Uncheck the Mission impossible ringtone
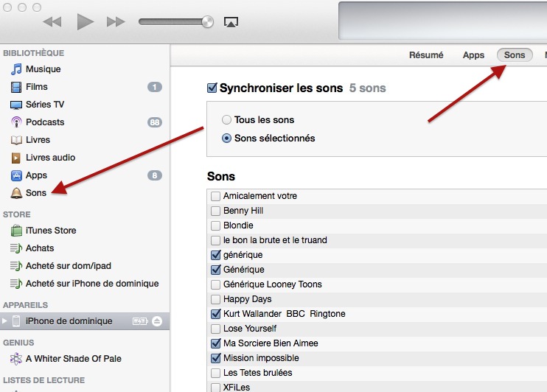Viewport: 547px width, 392px height. coord(215,358)
